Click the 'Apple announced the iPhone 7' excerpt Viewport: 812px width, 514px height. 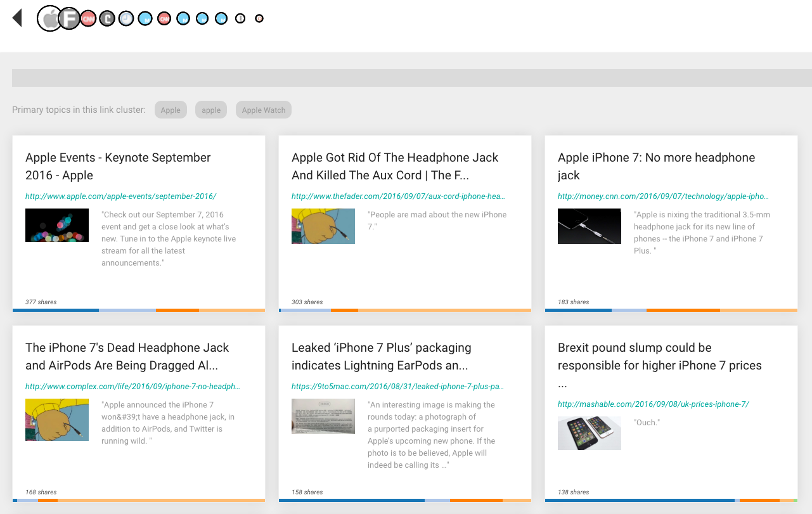tap(168, 423)
